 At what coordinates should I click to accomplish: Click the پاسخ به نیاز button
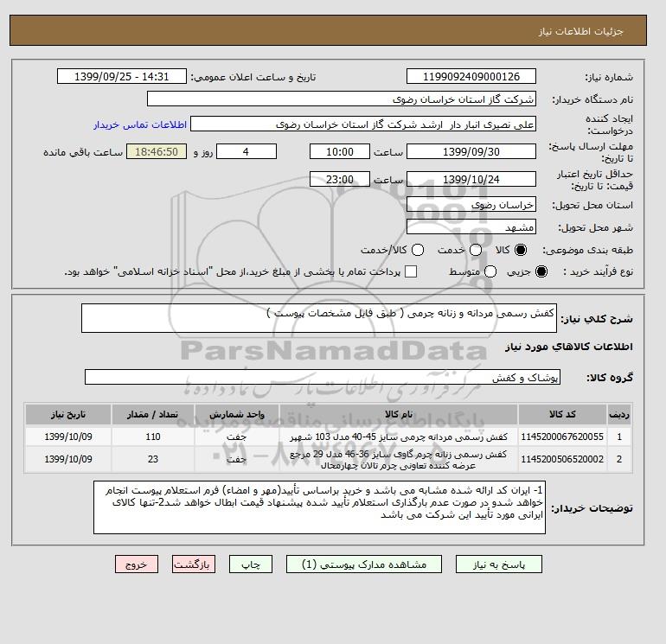[x=499, y=564]
